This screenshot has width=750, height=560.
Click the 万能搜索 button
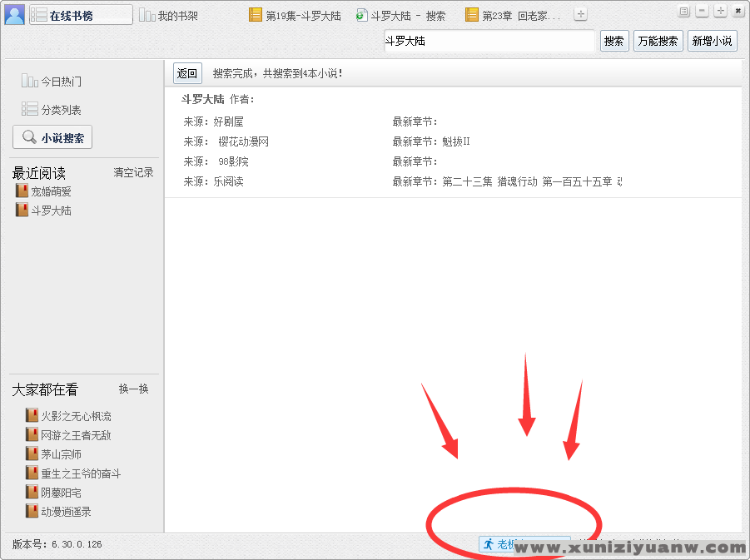(x=658, y=41)
